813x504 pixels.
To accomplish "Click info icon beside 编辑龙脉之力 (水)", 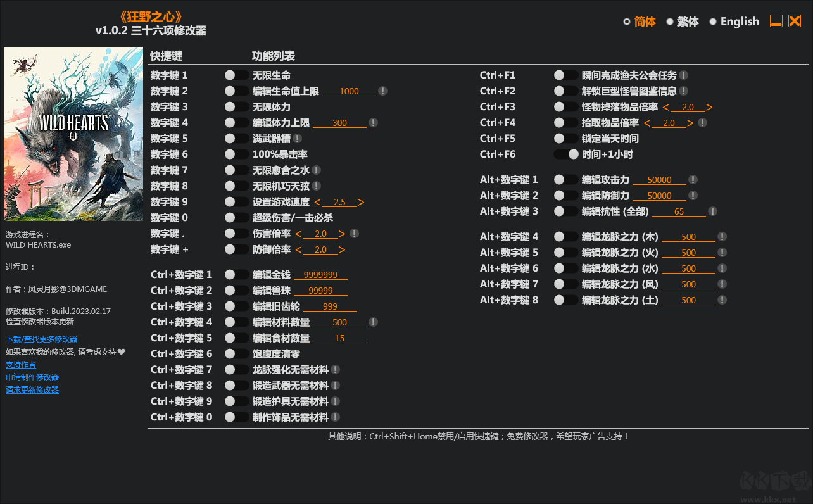I will click(722, 268).
